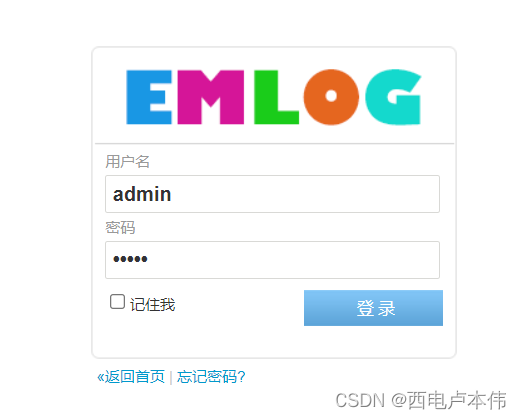Focus the 用户名 input field
This screenshot has height=419, width=521.
[272, 194]
